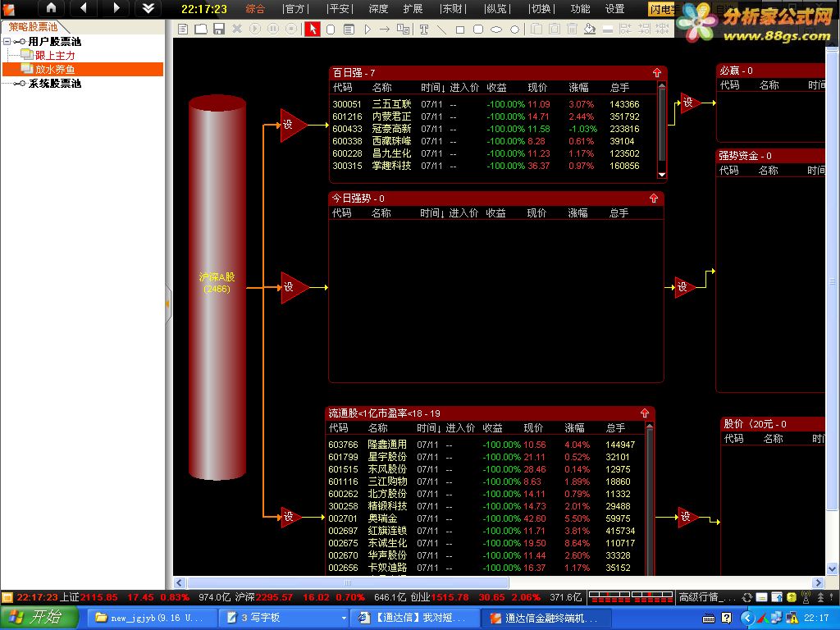Viewport: 840px width, 630px height.
Task: Open the 深度 menu
Action: tap(378, 8)
